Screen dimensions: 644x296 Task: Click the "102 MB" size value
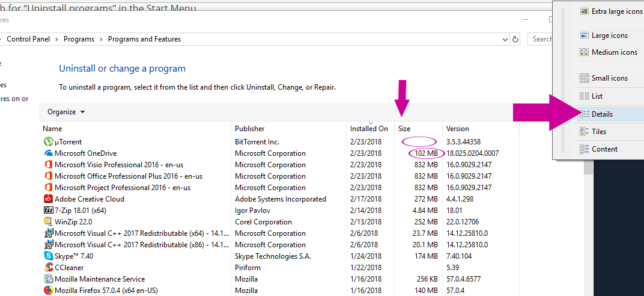427,153
